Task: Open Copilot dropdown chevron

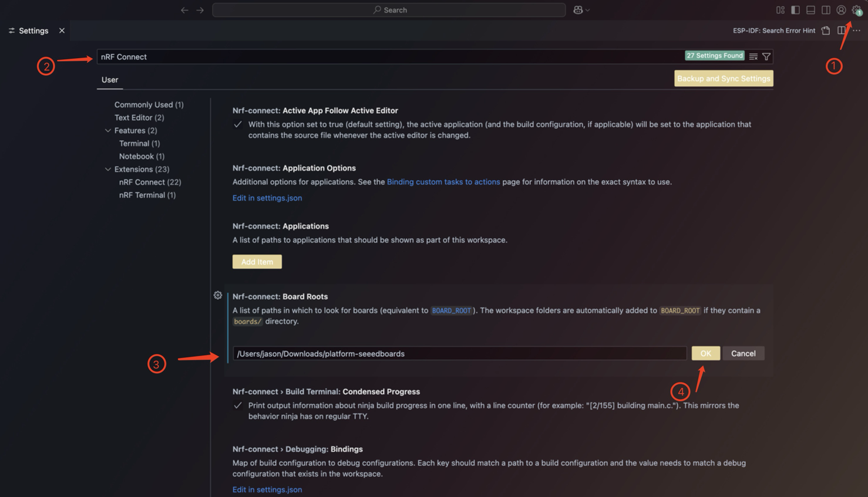Action: (x=587, y=10)
